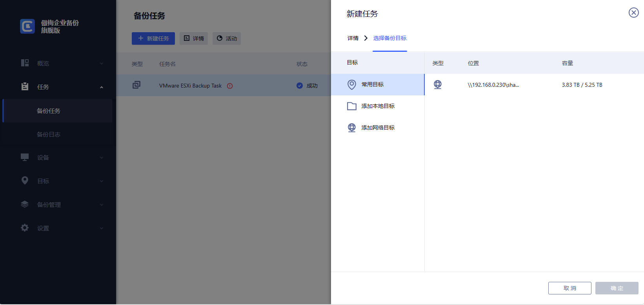
Task: Select the 常用目标 pin icon
Action: (x=352, y=84)
